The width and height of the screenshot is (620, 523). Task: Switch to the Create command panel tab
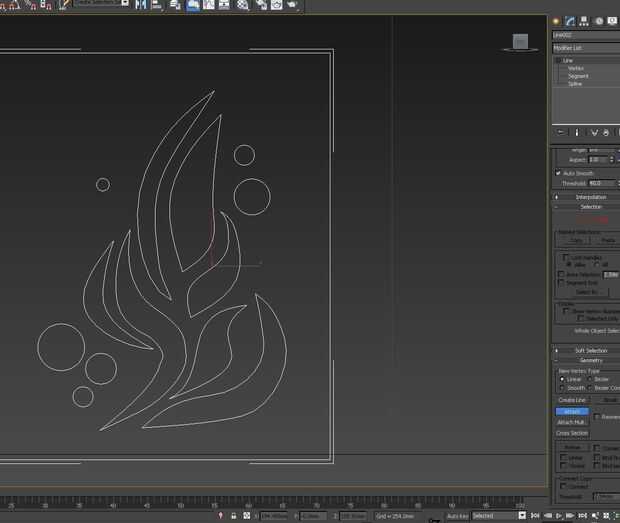pos(556,21)
